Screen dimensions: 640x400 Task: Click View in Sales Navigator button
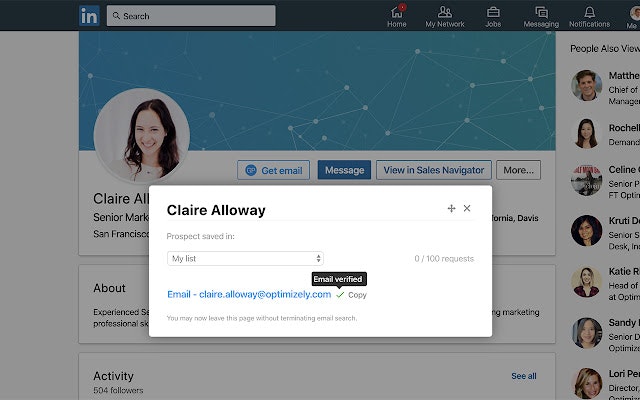click(433, 170)
